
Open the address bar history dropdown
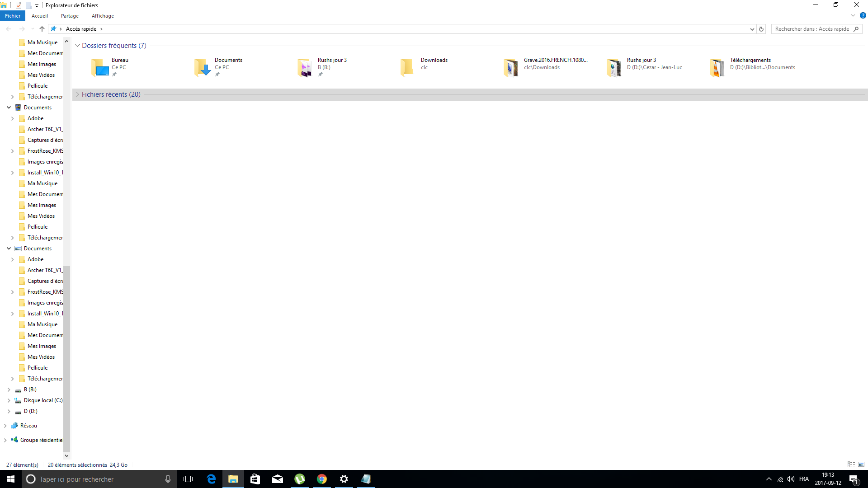[x=752, y=29]
